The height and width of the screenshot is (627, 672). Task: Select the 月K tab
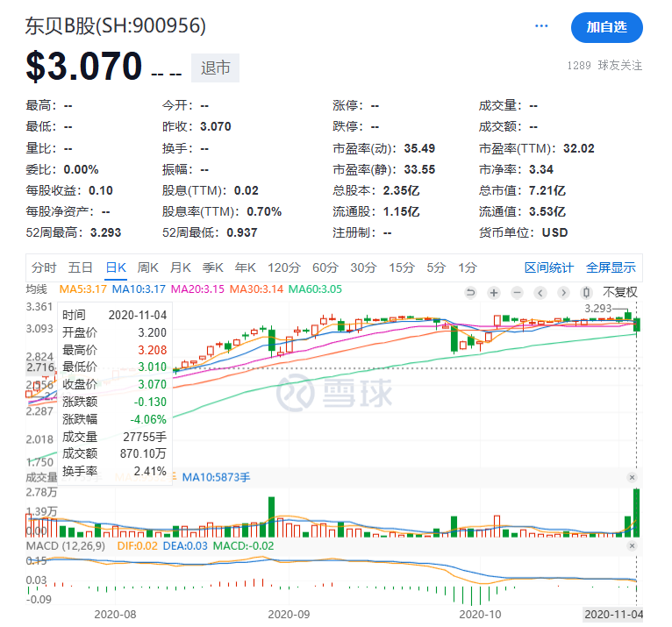click(181, 267)
